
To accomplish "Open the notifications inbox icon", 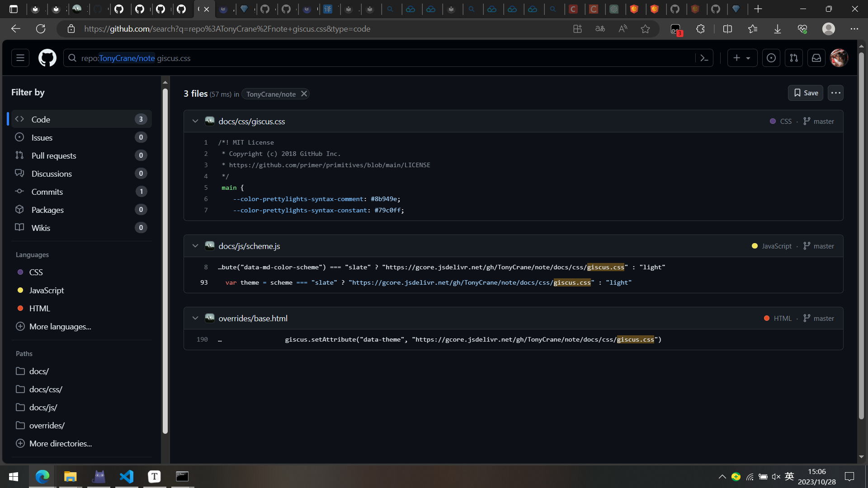I will tap(816, 58).
